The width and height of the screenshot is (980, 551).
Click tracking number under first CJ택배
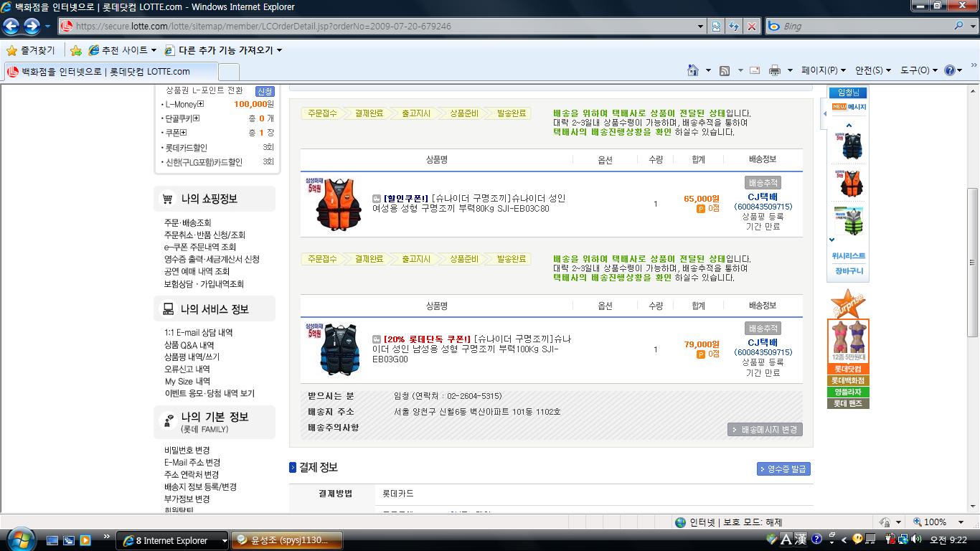coord(763,207)
